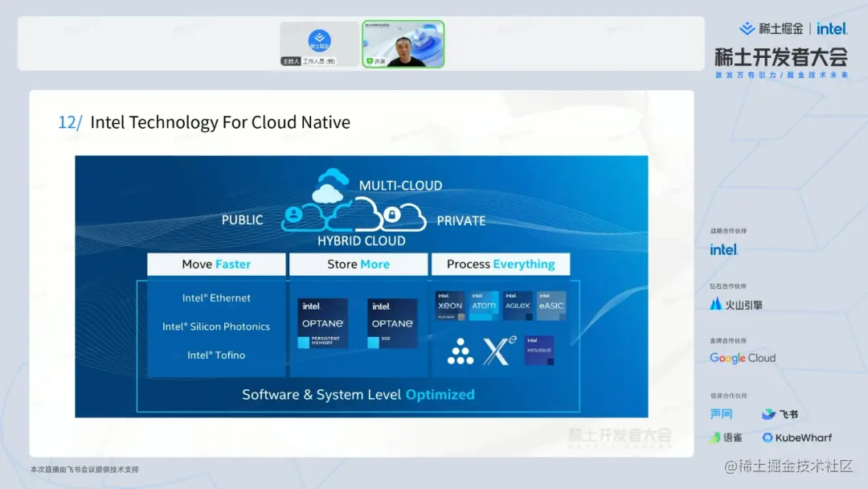868x489 pixels.
Task: Open the 火山引擎 sponsor logo
Action: click(736, 304)
